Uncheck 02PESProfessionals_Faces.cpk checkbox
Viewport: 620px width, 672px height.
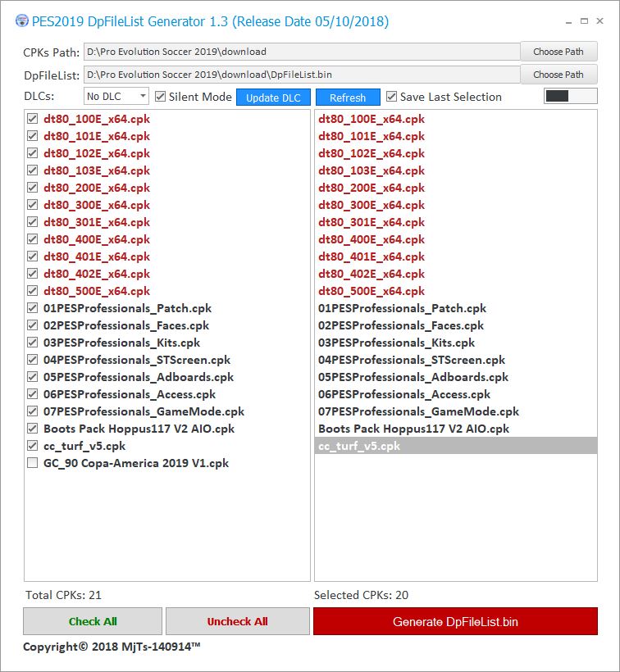32,325
